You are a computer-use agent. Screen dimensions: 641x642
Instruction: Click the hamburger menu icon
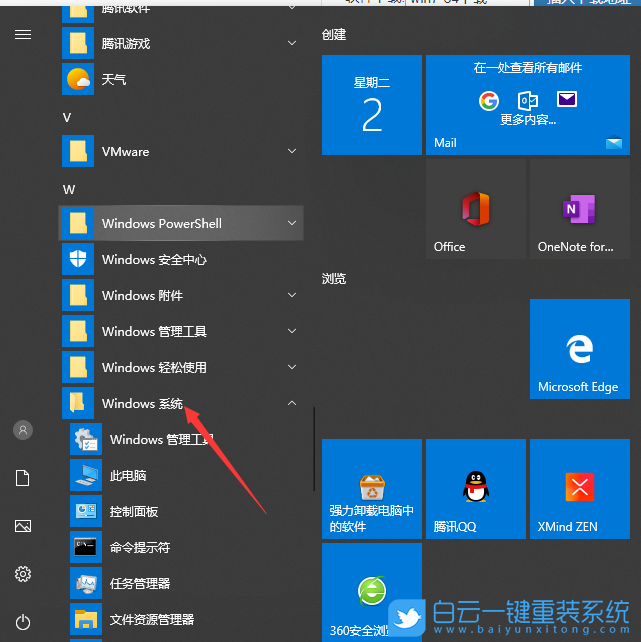(x=23, y=35)
